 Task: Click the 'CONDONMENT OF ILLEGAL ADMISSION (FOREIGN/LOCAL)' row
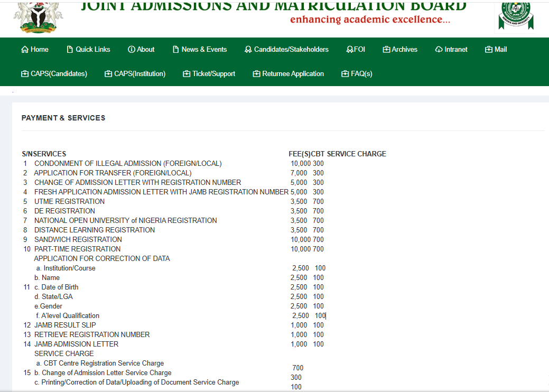pyautogui.click(x=128, y=163)
